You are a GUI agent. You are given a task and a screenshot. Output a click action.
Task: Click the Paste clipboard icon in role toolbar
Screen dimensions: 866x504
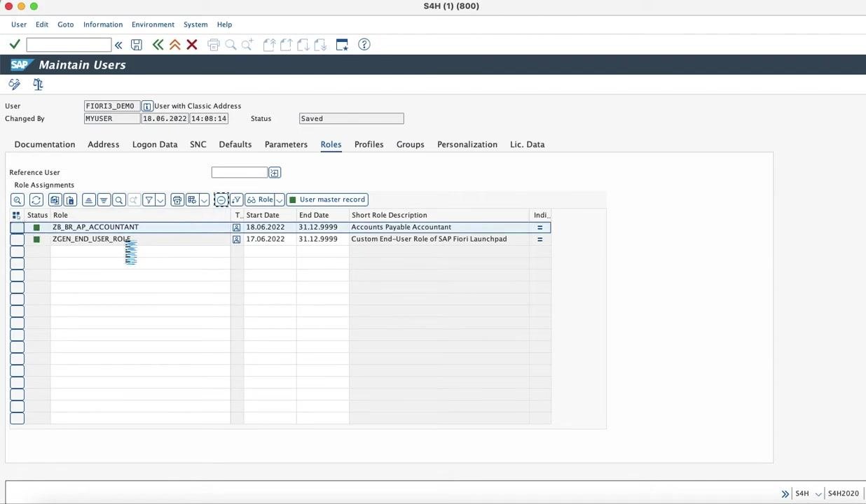(70, 200)
